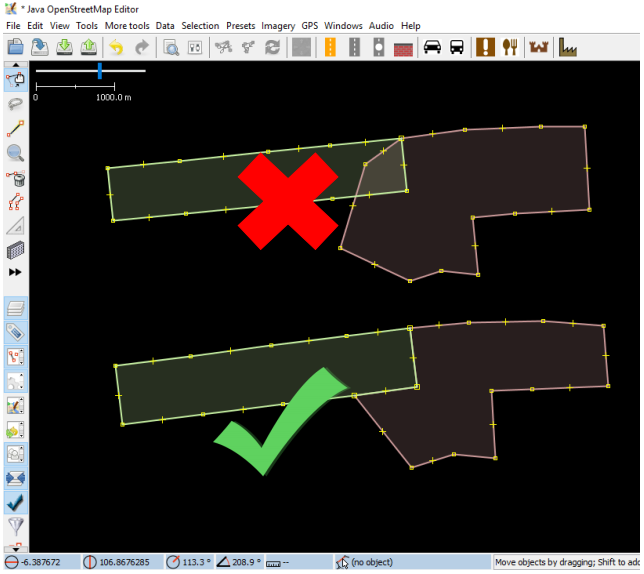Expand hidden tools with double-arrow button

16,272
